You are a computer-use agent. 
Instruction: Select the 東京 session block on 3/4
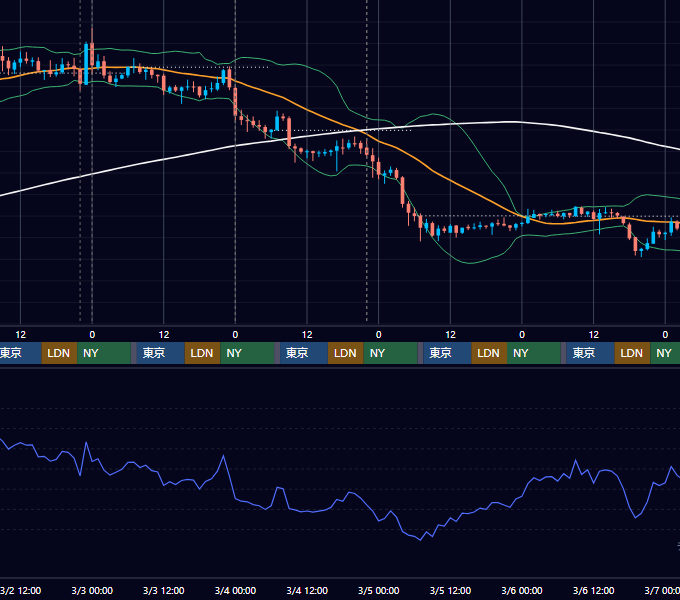click(304, 353)
